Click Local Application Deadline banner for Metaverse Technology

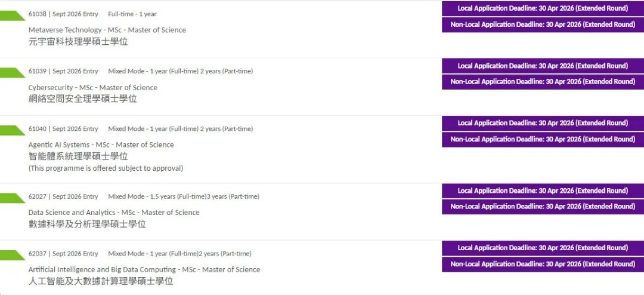tap(543, 8)
